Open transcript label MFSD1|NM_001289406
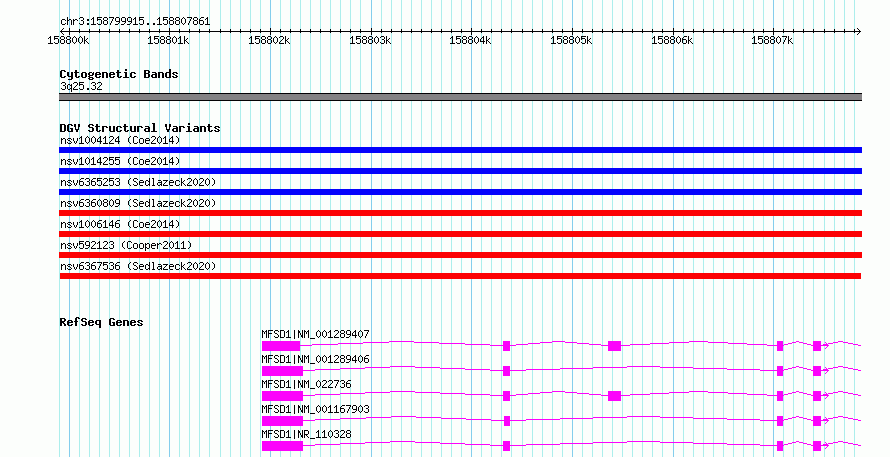Screen dimensions: 890x457 (315, 359)
